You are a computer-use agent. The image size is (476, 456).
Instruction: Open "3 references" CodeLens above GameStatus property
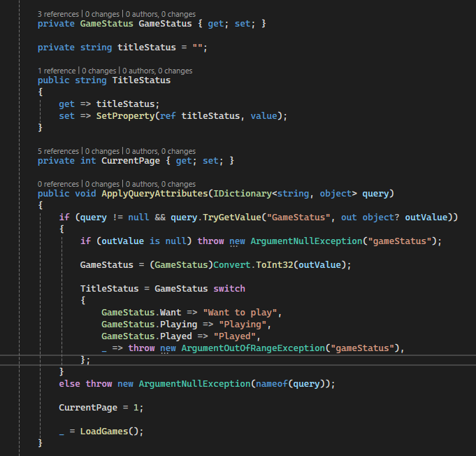58,14
